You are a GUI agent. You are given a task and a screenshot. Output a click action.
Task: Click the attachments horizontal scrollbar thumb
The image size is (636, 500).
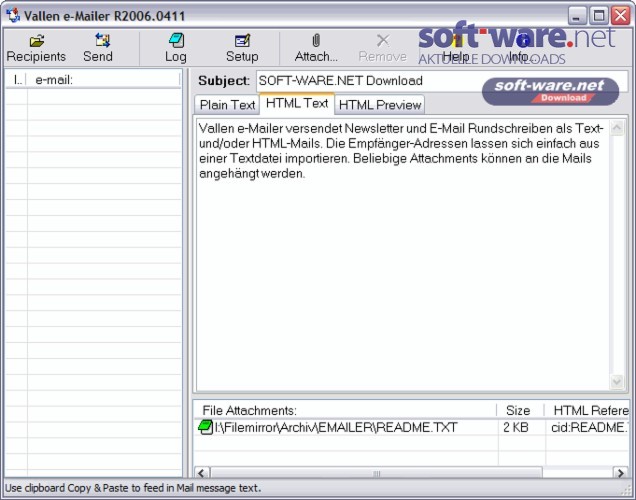pyautogui.click(x=376, y=473)
